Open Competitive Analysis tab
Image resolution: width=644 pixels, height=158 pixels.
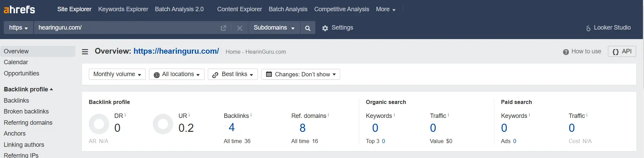(342, 9)
